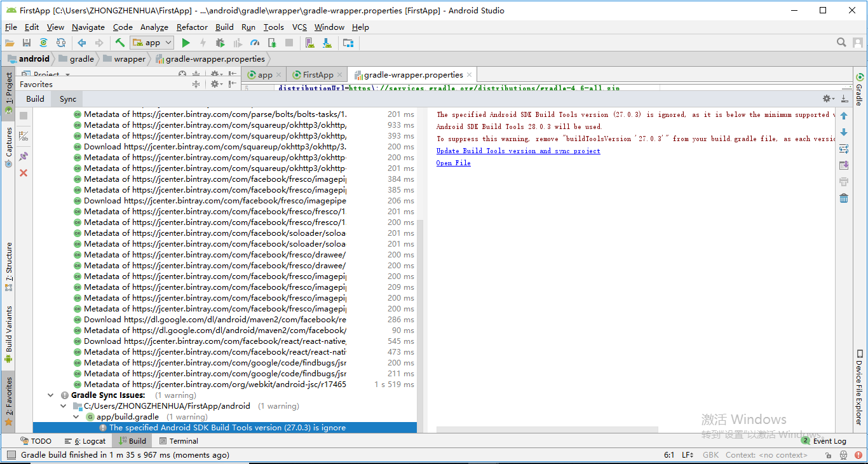This screenshot has height=464, width=868.
Task: Click the Stop square toolbar icon
Action: pos(289,43)
